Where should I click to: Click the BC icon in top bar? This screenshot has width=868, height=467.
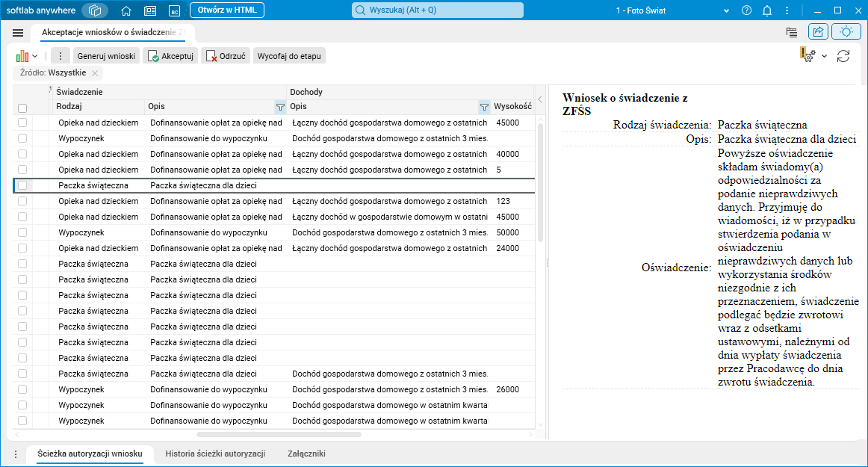click(174, 10)
